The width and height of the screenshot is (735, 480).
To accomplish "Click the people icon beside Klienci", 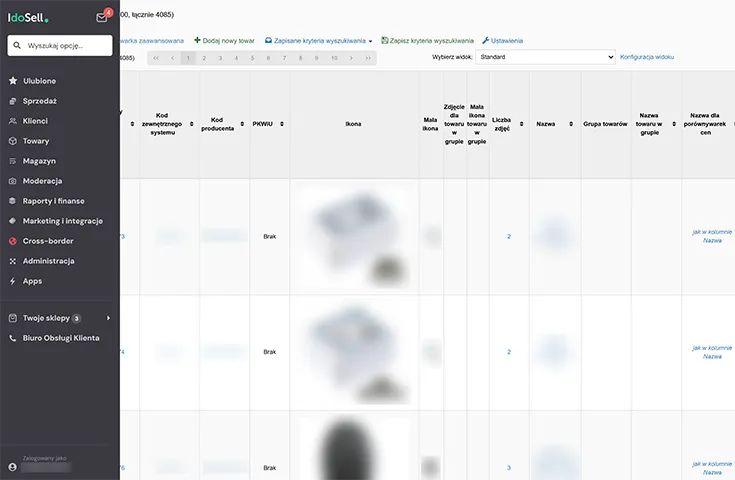I will click(13, 121).
